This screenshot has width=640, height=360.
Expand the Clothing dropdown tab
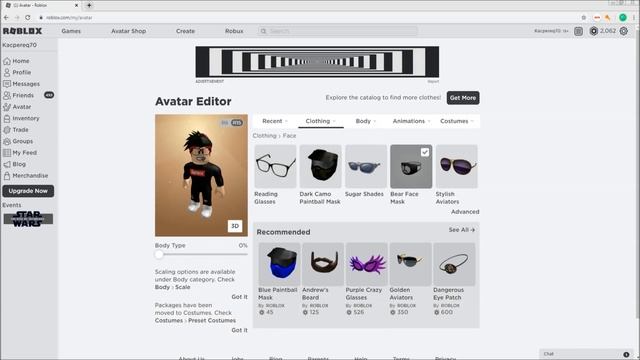coord(320,121)
